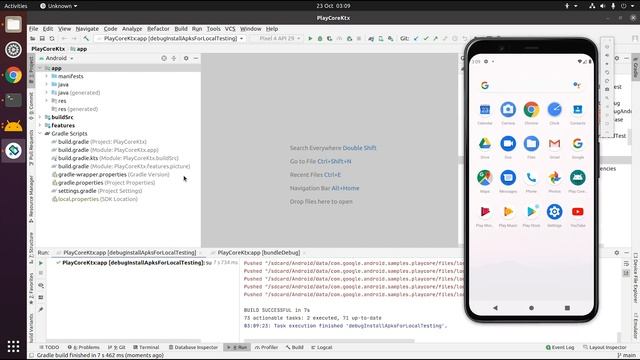Switch to the bundleDebug Run tab
The width and height of the screenshot is (640, 360).
(x=258, y=253)
